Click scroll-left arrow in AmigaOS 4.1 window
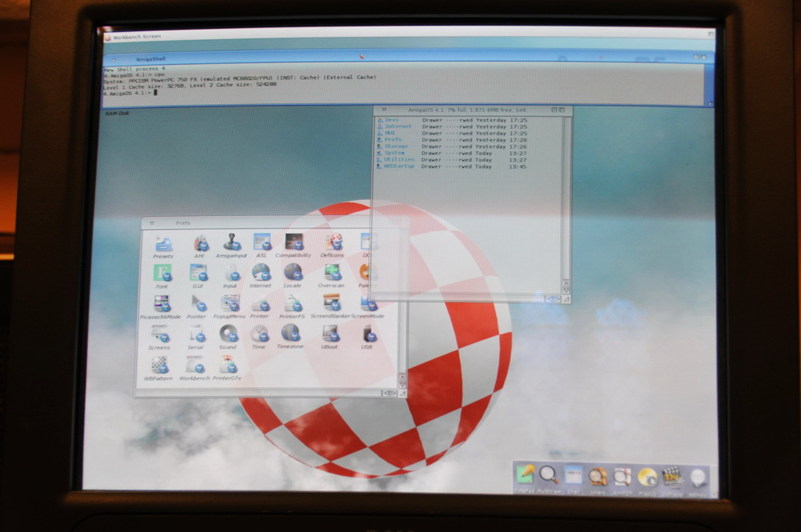This screenshot has height=532, width=801. click(x=550, y=299)
